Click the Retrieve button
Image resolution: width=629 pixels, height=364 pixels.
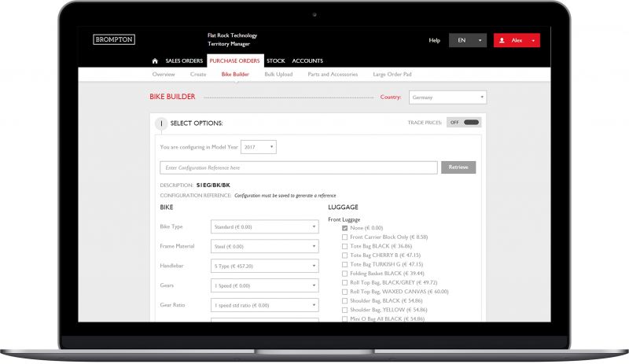tap(458, 167)
